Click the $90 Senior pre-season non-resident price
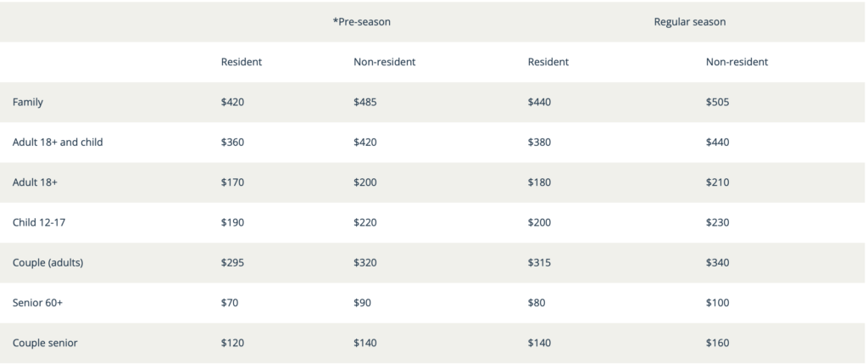Viewport: 868px width, 364px height. click(x=363, y=303)
